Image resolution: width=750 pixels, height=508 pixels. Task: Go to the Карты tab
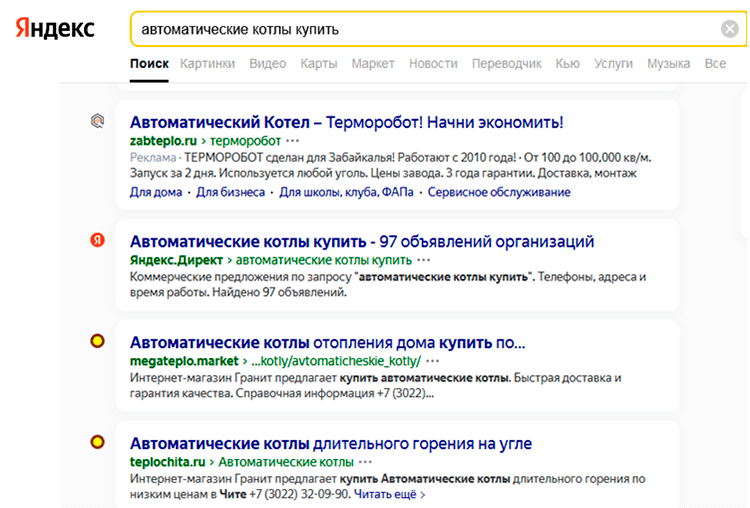[x=319, y=64]
